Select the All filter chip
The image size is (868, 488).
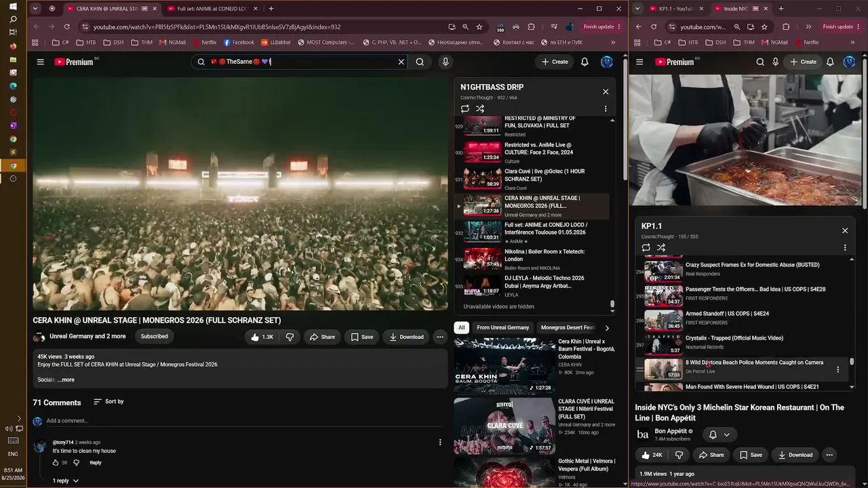tap(462, 328)
